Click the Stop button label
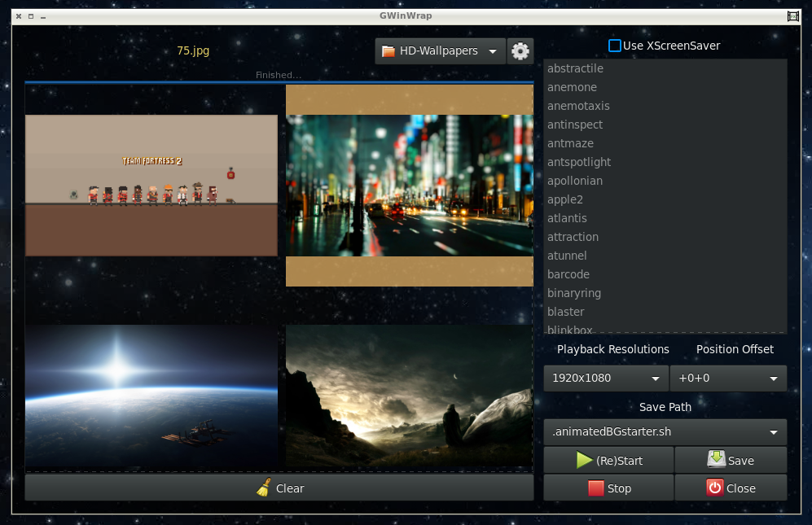Viewport: 812px width, 525px height. tap(619, 488)
